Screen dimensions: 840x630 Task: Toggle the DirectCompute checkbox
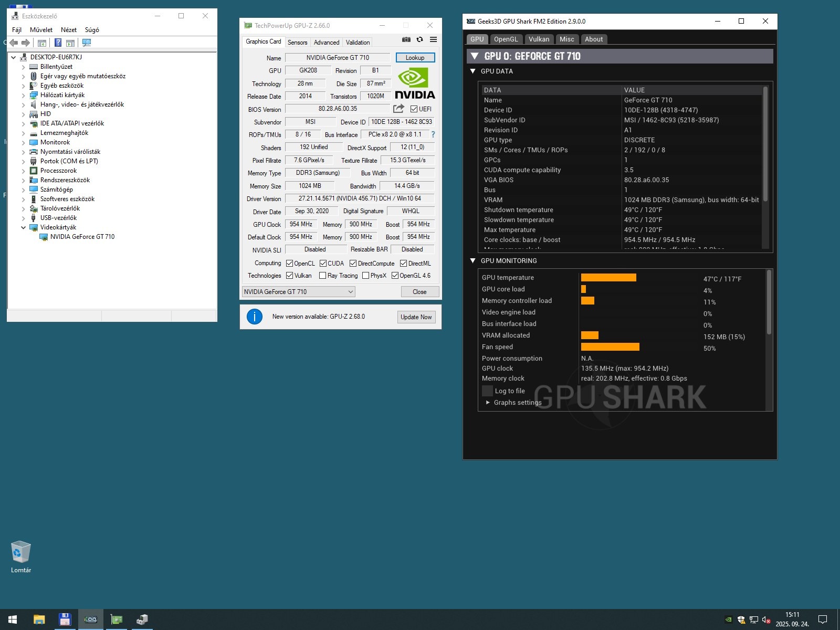353,263
